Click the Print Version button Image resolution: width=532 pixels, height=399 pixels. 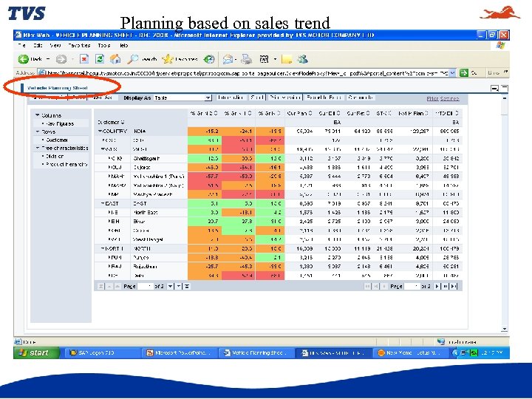click(x=284, y=98)
